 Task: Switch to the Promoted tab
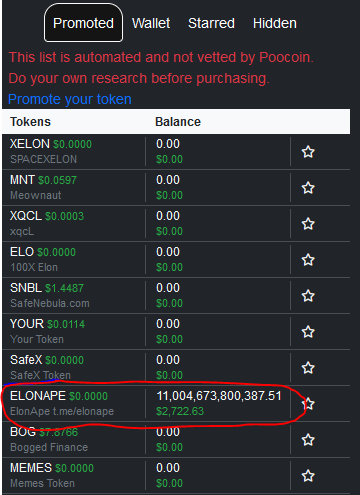coord(83,23)
